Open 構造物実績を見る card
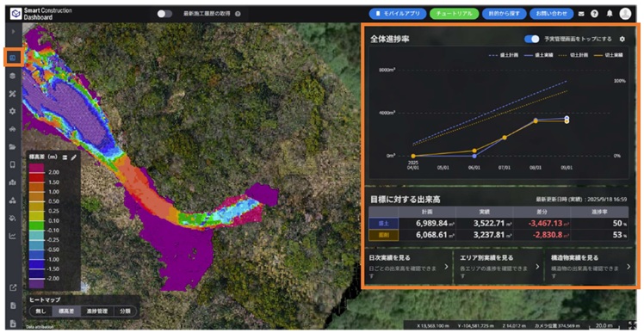Viewport: 644px width, 333px height. coord(590,267)
